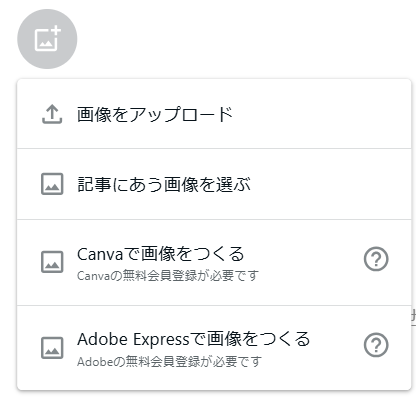This screenshot has width=416, height=398.
Task: Click the 画像を選ぶ text in the second row
Action: pyautogui.click(x=207, y=184)
